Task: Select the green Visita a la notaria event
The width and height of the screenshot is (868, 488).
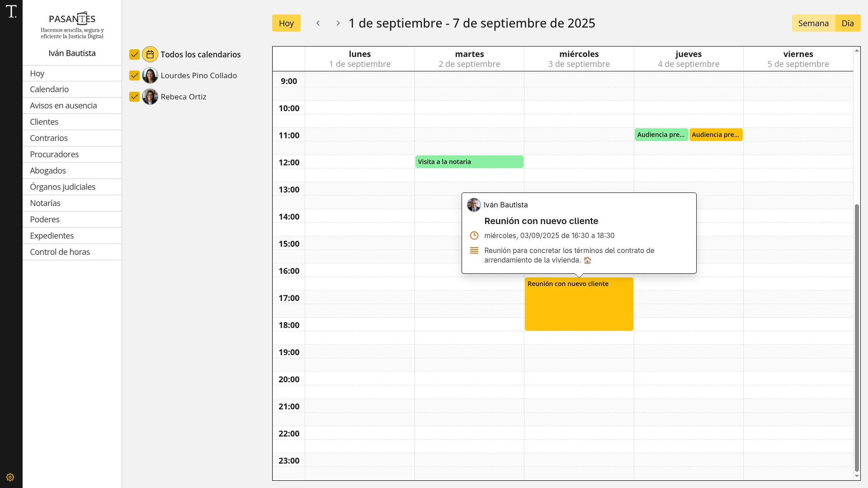Action: 469,162
